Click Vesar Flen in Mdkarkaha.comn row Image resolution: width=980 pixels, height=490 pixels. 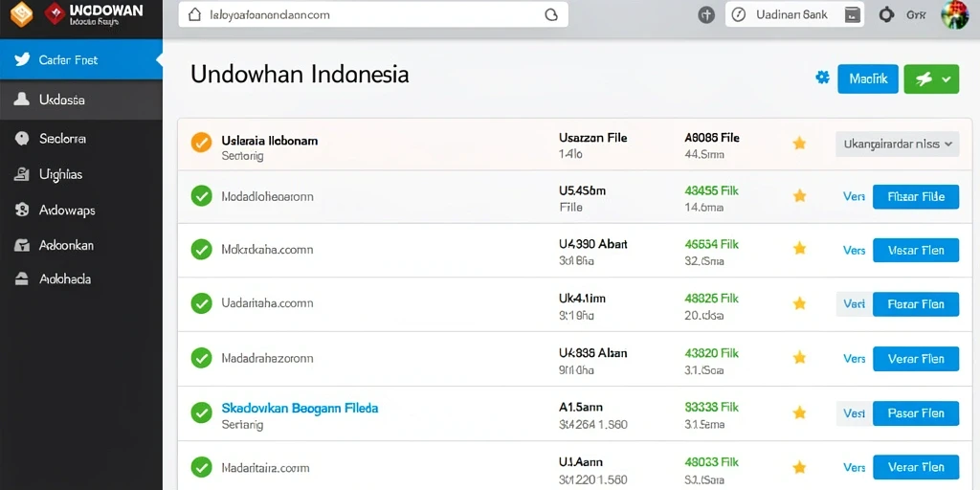click(x=916, y=250)
